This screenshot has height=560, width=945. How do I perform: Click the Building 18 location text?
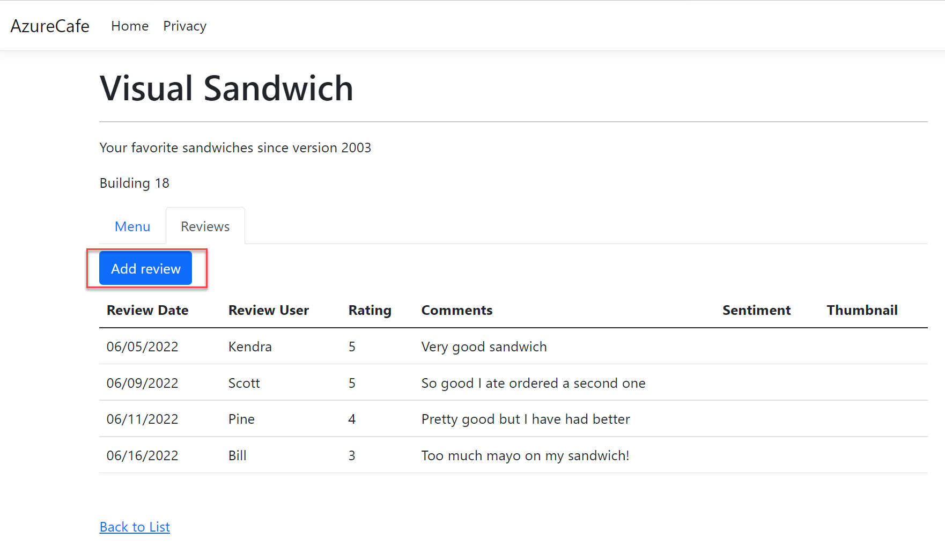135,183
